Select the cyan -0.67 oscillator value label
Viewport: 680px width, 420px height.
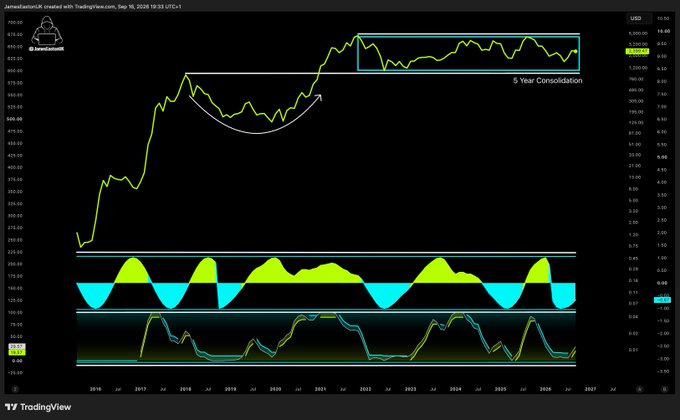point(662,300)
